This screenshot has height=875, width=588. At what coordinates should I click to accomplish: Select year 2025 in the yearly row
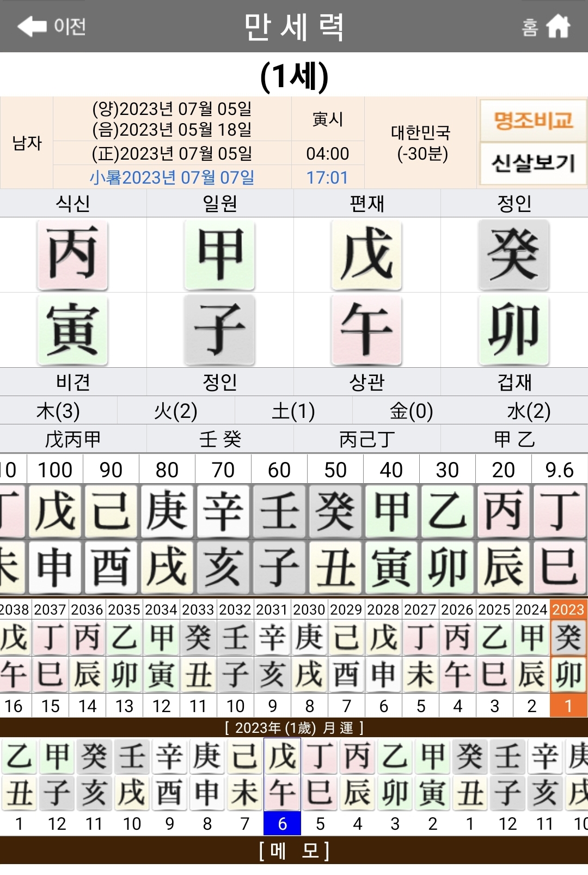494,609
